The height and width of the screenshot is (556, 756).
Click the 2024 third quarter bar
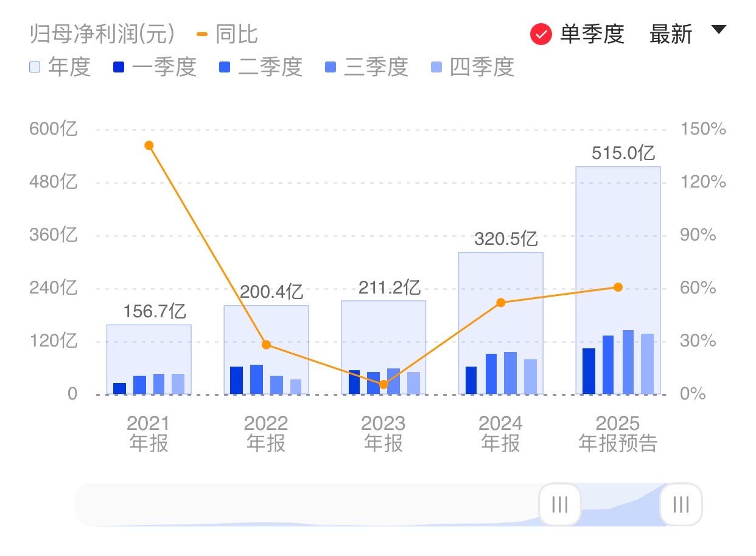click(510, 373)
